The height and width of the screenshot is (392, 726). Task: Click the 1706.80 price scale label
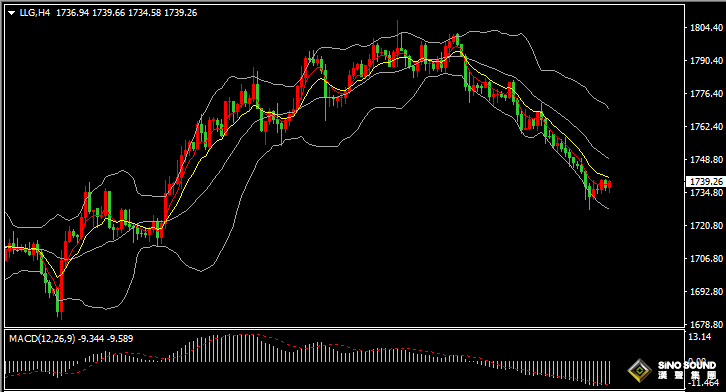click(x=706, y=258)
